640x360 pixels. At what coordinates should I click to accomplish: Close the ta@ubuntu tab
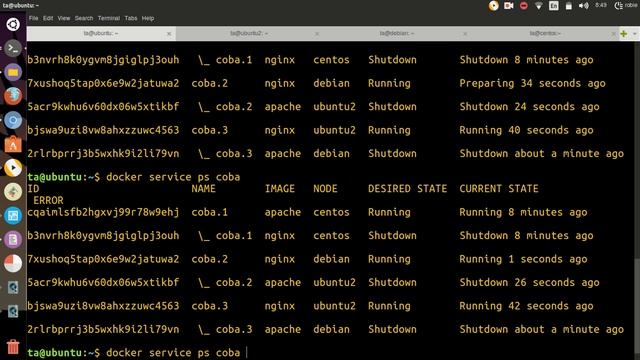169,34
